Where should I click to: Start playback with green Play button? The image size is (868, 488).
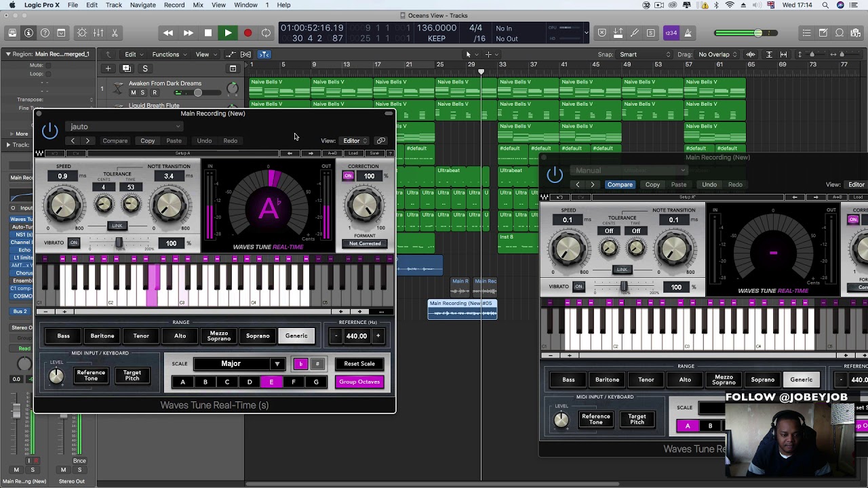point(228,33)
